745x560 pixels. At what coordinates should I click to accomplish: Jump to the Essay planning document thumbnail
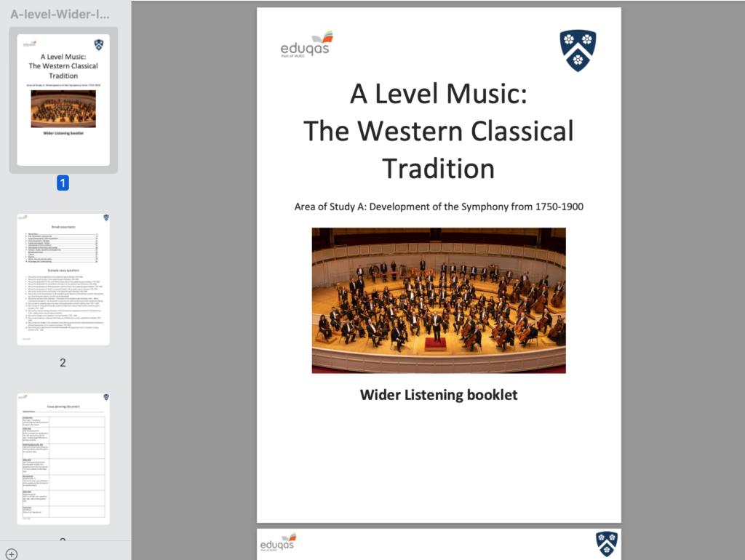pos(63,458)
